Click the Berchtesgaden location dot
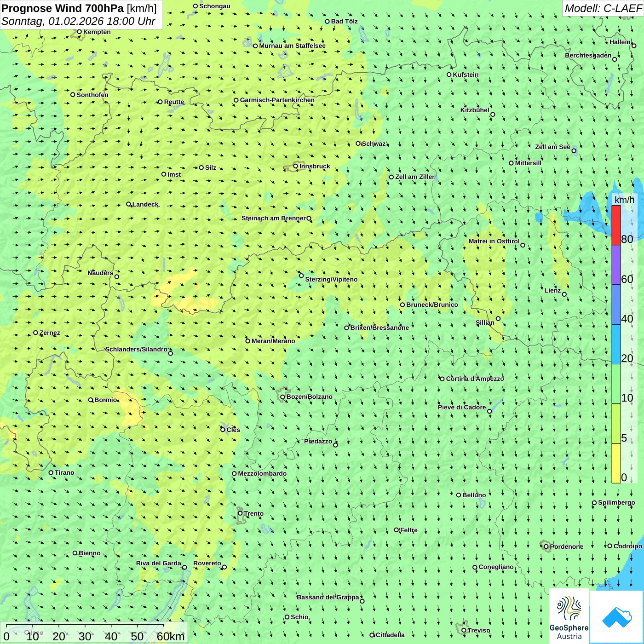The image size is (644, 644). (x=615, y=59)
